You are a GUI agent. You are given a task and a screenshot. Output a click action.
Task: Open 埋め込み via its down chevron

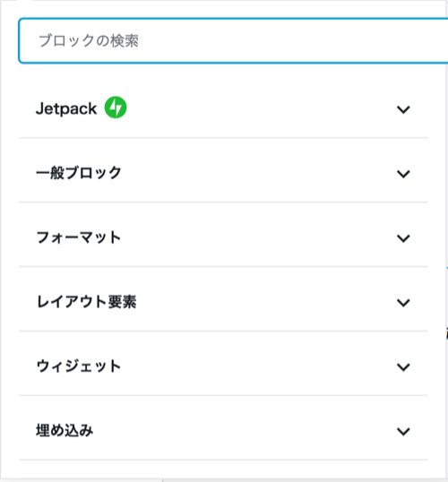(403, 431)
